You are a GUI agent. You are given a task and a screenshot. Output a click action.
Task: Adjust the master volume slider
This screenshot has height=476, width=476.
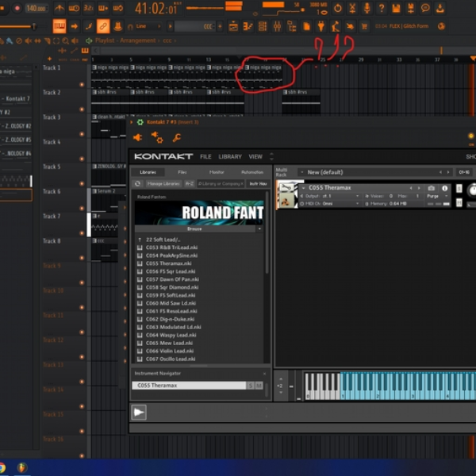17,27
